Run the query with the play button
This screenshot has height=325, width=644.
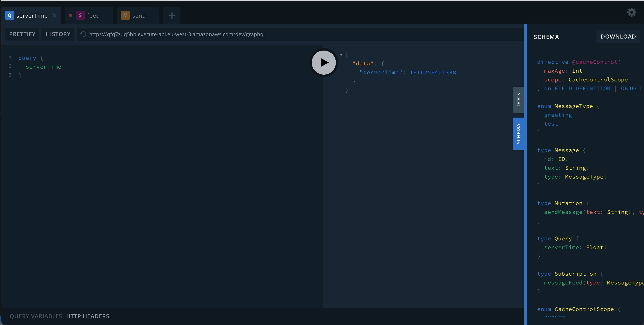coord(324,62)
